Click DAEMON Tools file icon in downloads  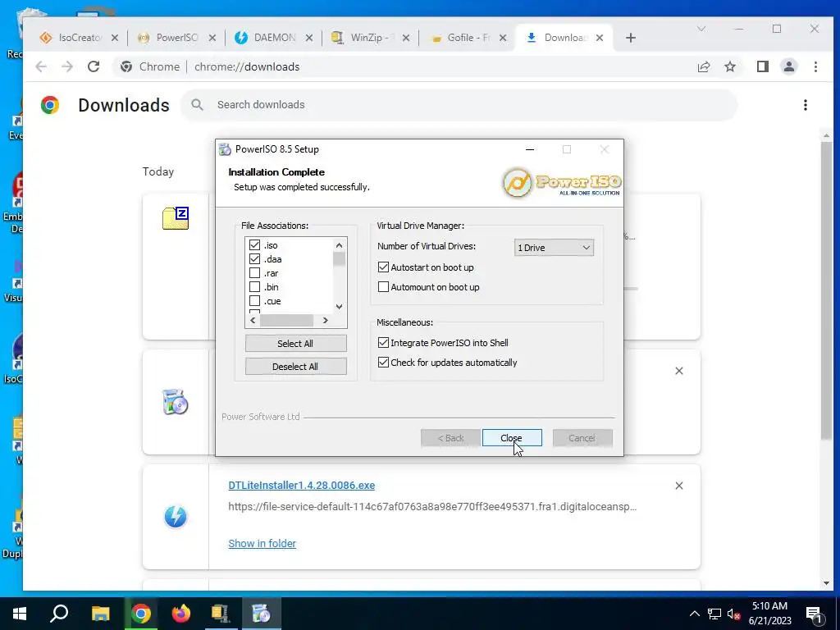tap(176, 517)
